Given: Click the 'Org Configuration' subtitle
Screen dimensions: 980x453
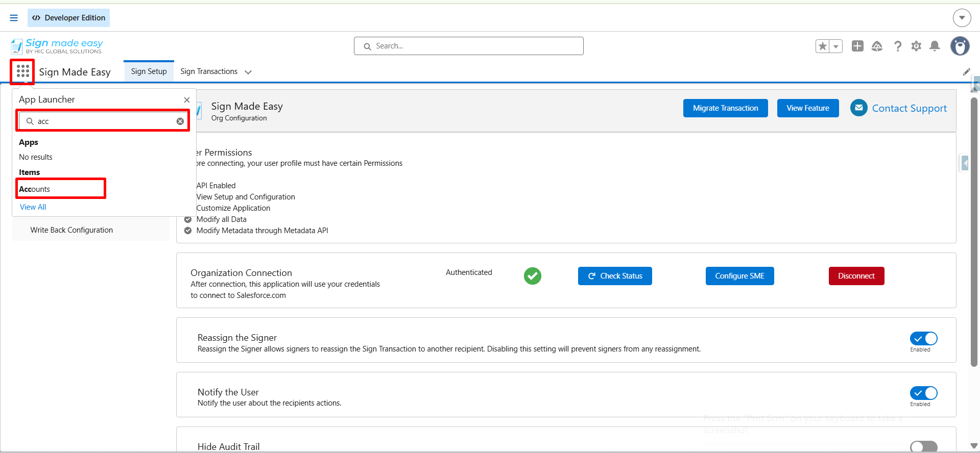Looking at the screenshot, I should click(239, 118).
